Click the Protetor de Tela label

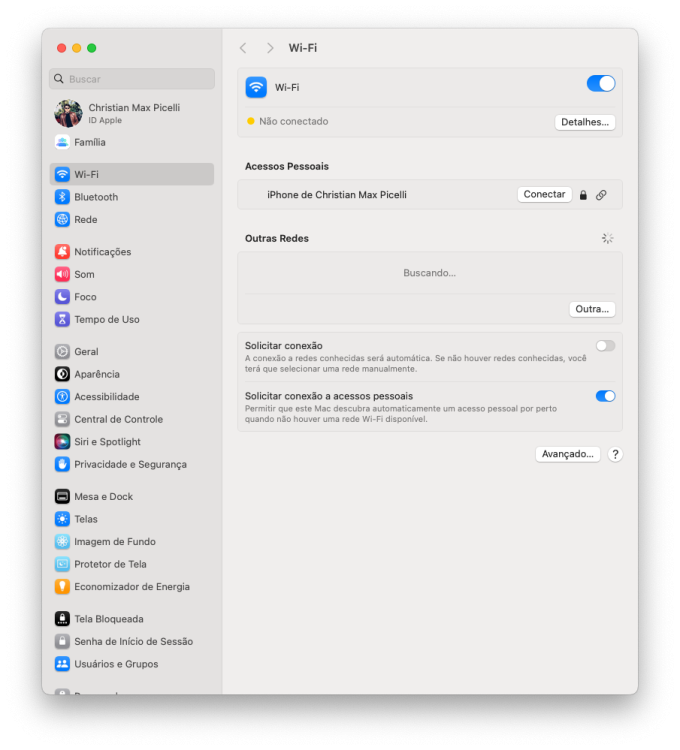[x=110, y=564]
